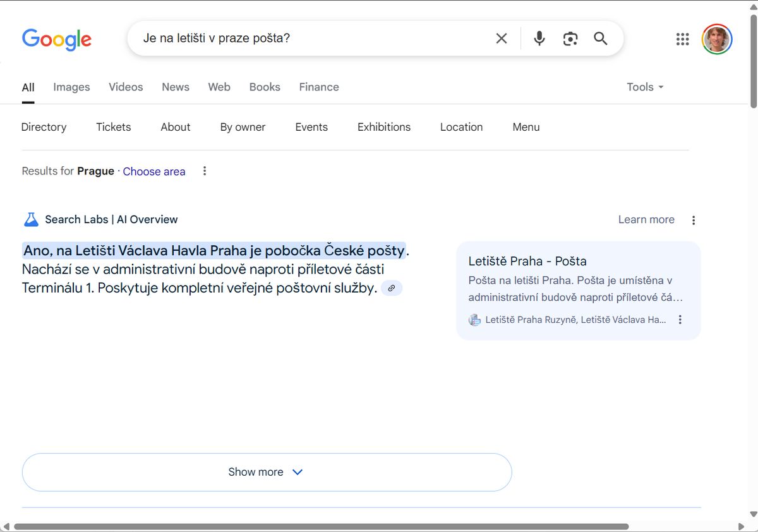Viewport: 758px width, 532px height.
Task: Select the Tickets filter chip
Action: [114, 127]
